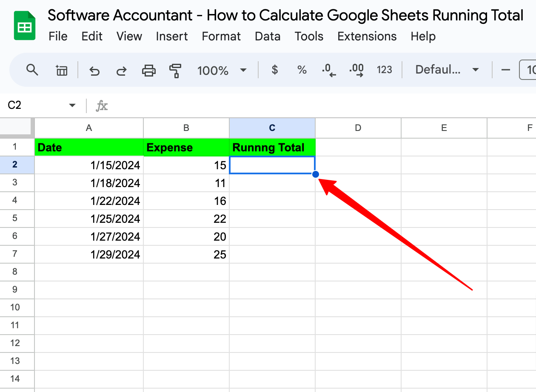Viewport: 536px width, 392px height.
Task: Select row 2 header
Action: point(17,165)
